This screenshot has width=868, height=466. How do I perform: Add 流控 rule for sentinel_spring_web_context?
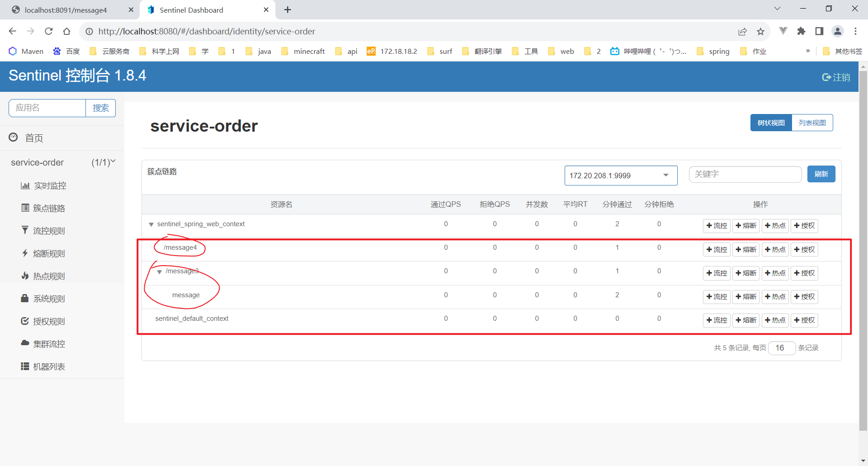pyautogui.click(x=717, y=226)
